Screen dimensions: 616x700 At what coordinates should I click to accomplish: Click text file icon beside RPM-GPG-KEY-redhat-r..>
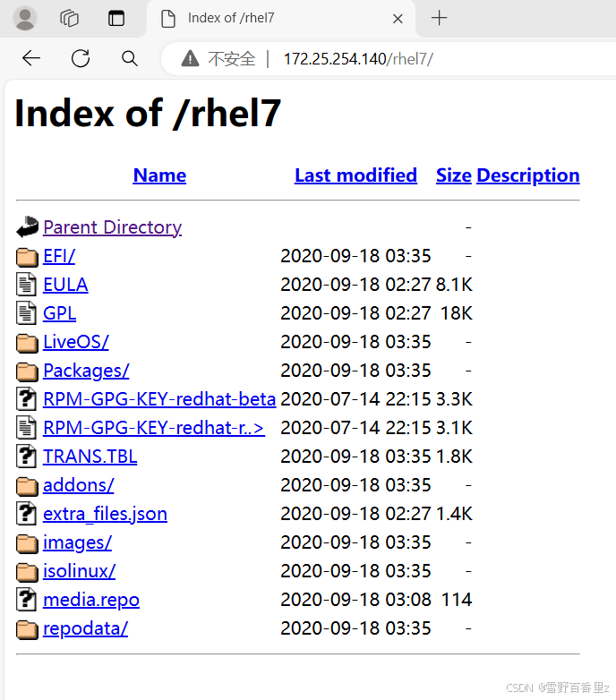26,427
